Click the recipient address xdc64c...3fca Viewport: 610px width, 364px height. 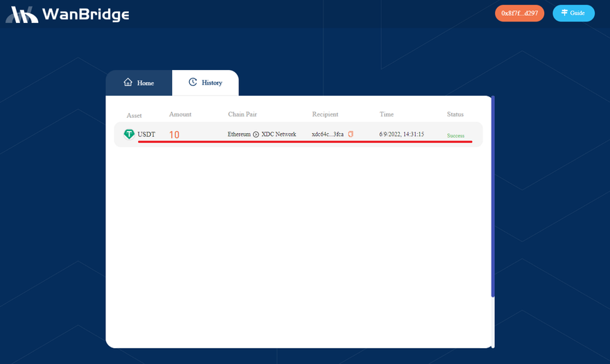[x=327, y=135]
